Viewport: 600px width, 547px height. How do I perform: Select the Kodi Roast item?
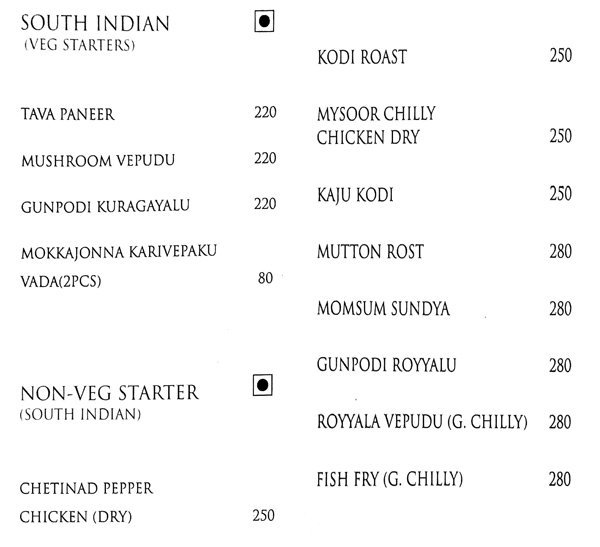coord(361,57)
